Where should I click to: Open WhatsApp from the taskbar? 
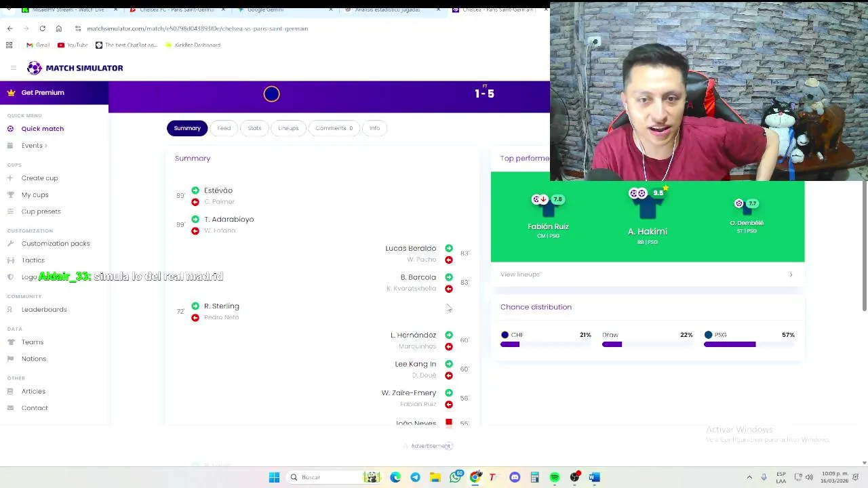456,477
